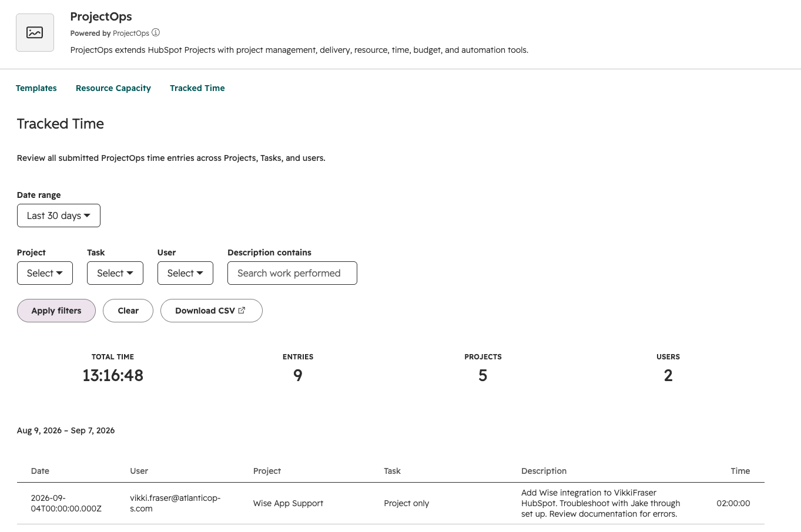Click the Clear button
Image resolution: width=801 pixels, height=532 pixels.
pos(128,311)
